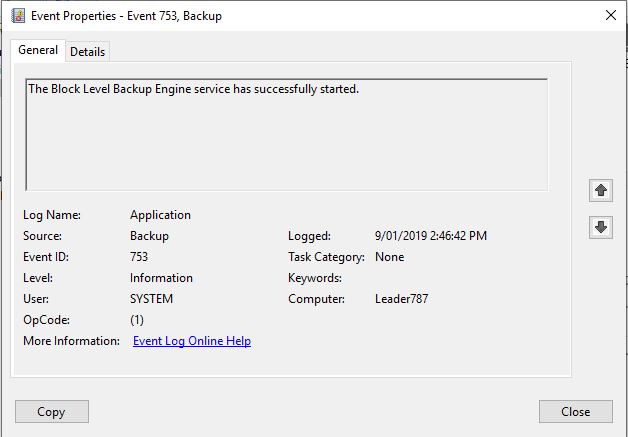
Task: Go to next event with down arrow
Action: click(x=600, y=227)
